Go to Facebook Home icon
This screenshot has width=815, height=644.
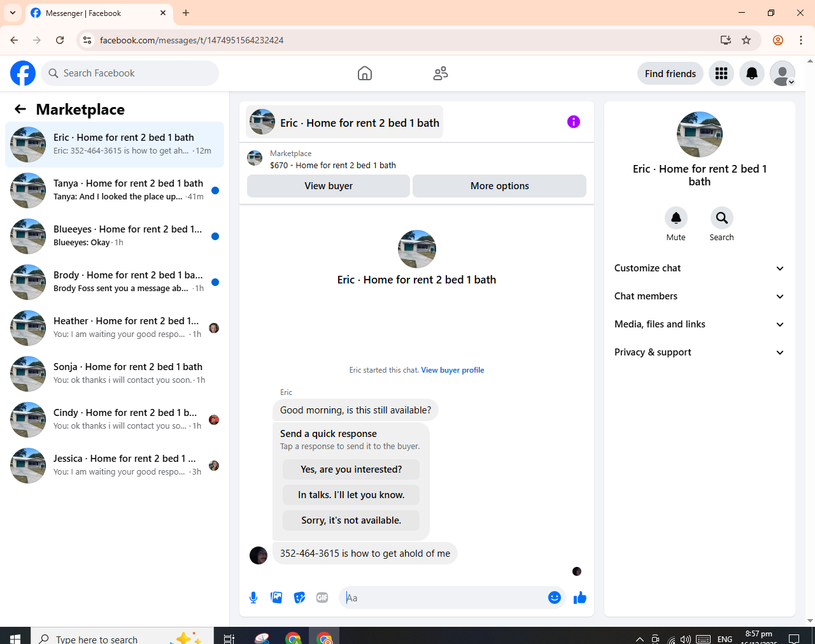(365, 73)
